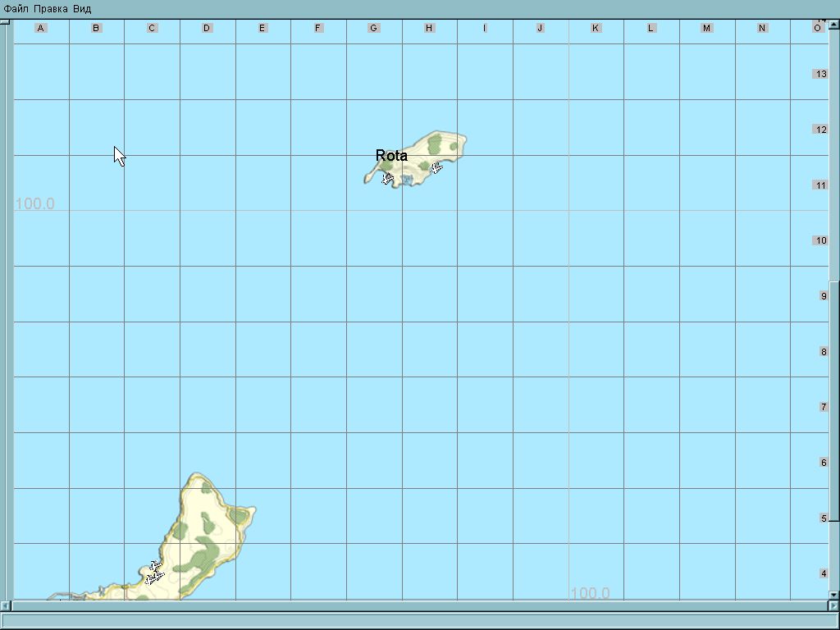Click the airfield icons on the southwestern island
The width and height of the screenshot is (840, 630).
click(154, 573)
